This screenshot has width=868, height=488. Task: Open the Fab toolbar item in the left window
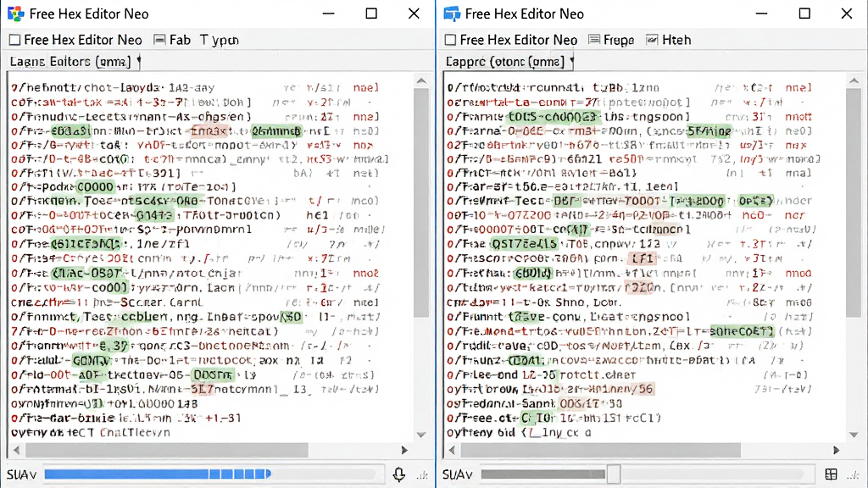coord(172,40)
